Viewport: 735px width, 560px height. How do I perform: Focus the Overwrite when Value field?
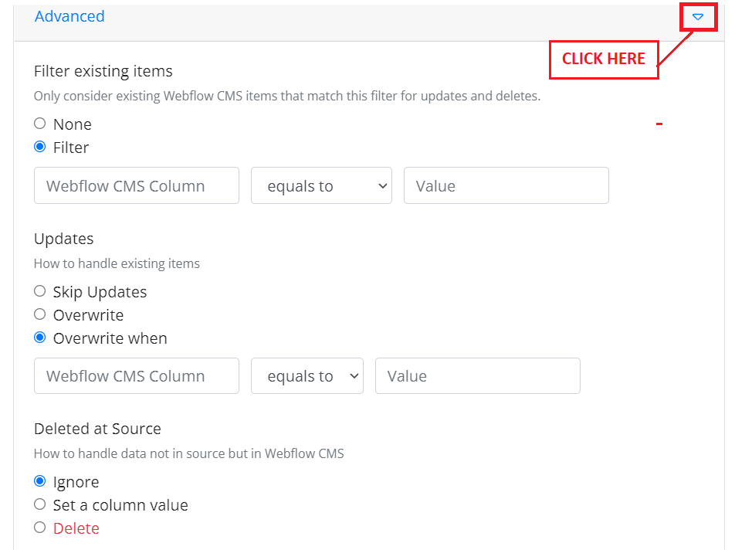coord(478,376)
